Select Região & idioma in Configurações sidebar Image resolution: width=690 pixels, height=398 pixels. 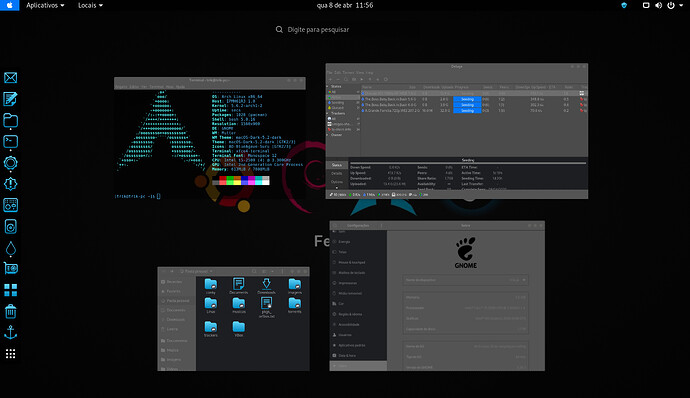(x=358, y=314)
